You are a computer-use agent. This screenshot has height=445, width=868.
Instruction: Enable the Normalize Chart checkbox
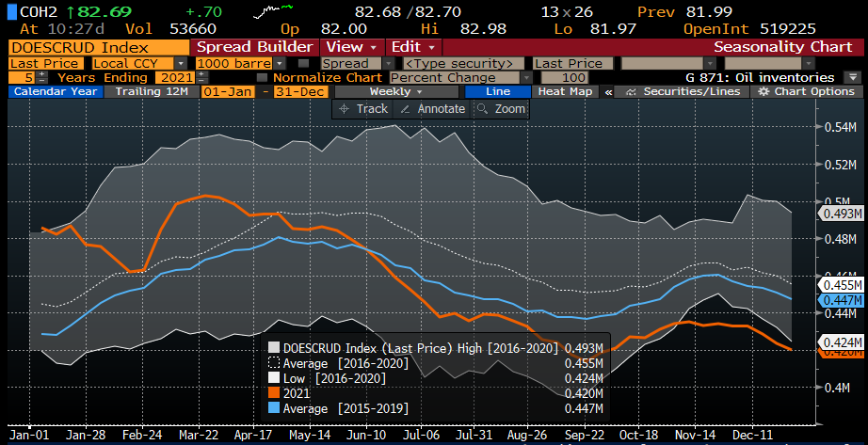point(262,77)
